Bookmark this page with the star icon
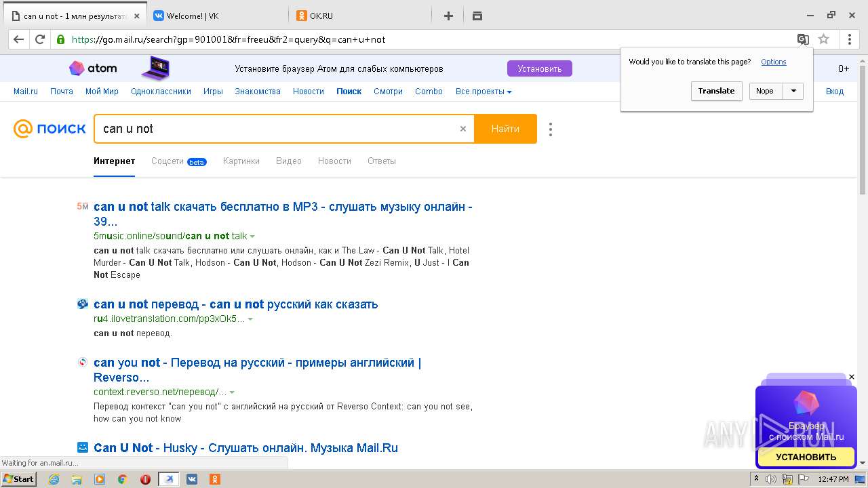Image resolution: width=868 pixels, height=488 pixels. (x=824, y=39)
